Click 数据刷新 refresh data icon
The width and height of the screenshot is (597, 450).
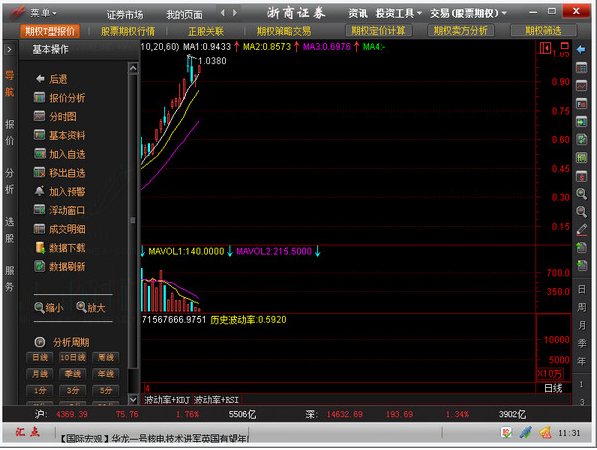click(39, 266)
